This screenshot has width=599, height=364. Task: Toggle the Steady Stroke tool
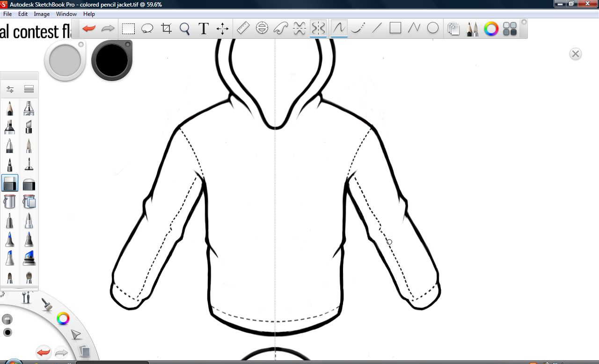click(x=358, y=29)
